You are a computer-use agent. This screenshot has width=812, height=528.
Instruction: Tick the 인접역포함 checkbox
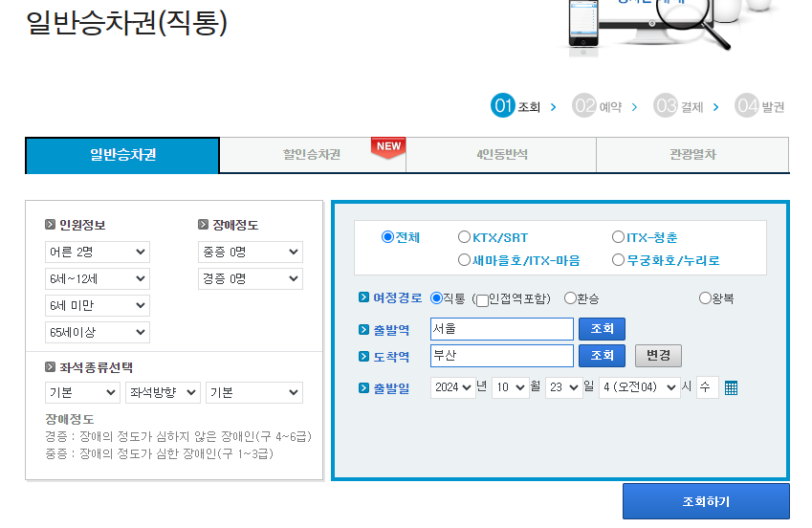[482, 300]
